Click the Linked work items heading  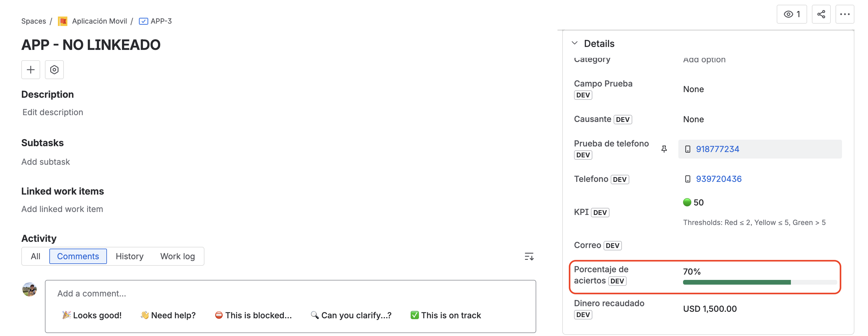click(x=63, y=191)
